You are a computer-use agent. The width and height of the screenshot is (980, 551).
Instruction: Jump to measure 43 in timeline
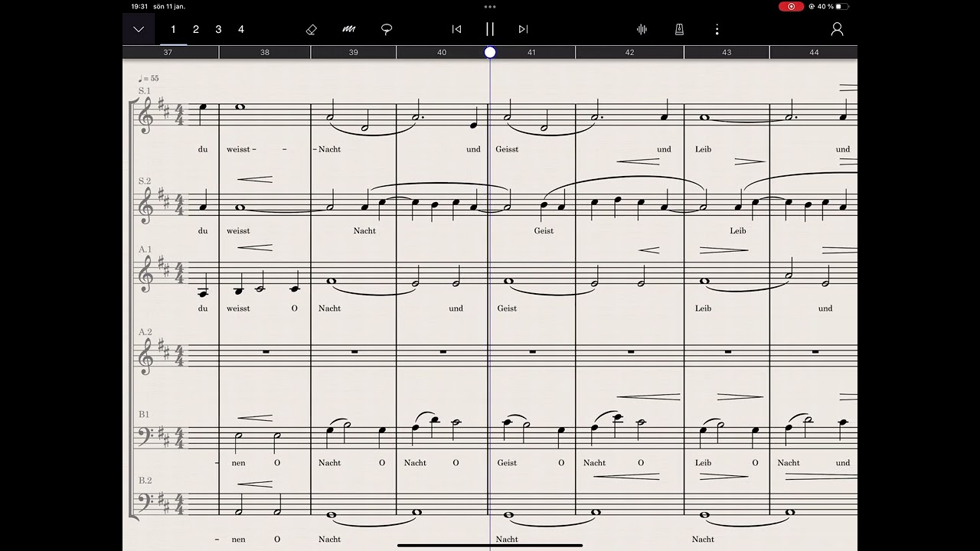727,52
